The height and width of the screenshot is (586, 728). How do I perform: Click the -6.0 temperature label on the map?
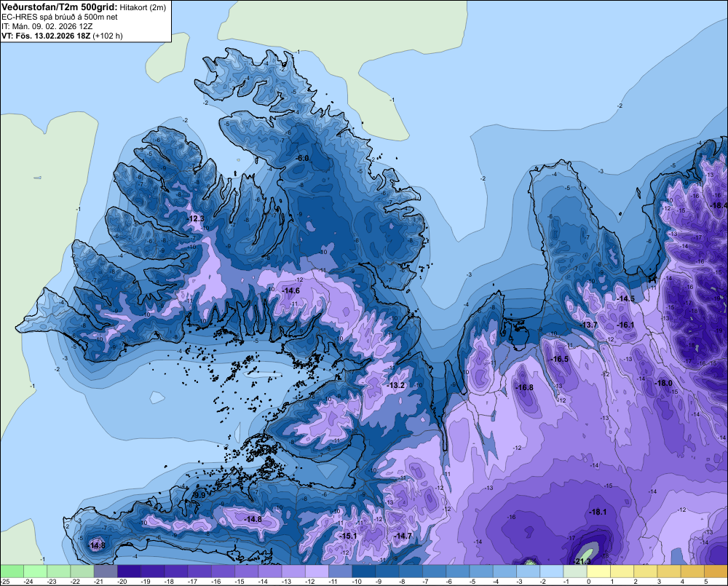pyautogui.click(x=302, y=159)
